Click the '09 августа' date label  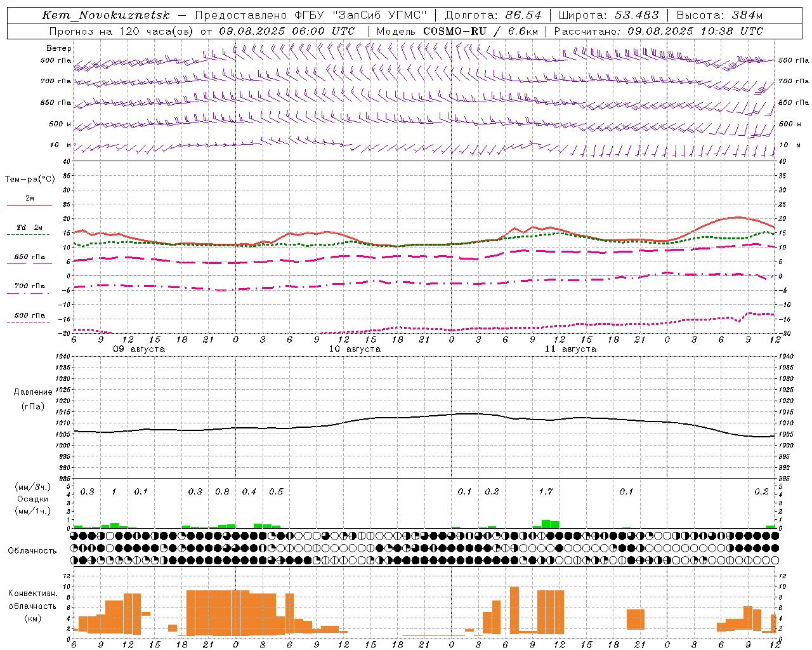click(x=139, y=349)
